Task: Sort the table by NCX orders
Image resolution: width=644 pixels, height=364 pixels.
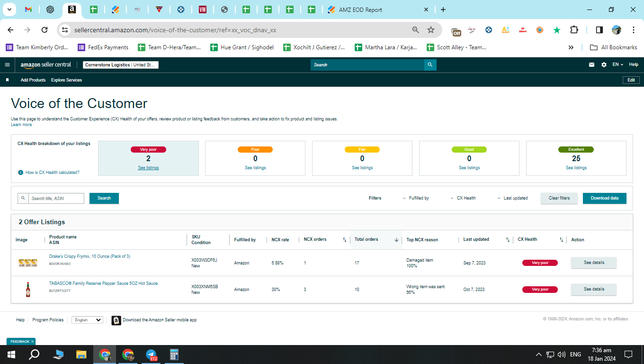Action: (x=345, y=240)
